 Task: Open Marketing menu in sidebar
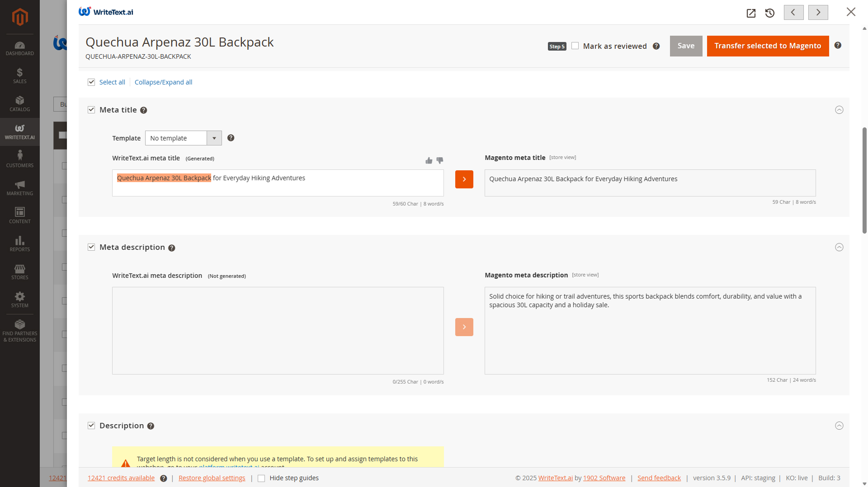tap(20, 188)
